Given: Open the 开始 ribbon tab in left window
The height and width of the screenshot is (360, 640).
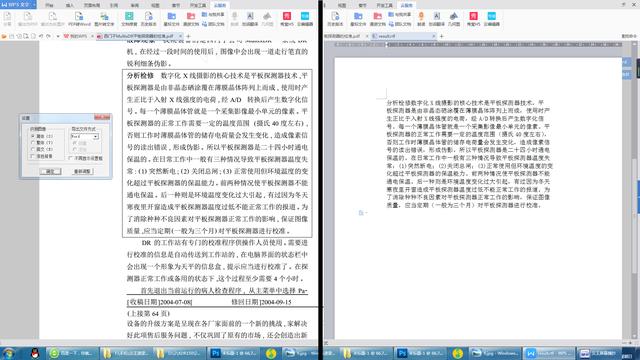Looking at the screenshot, I should [49, 5].
